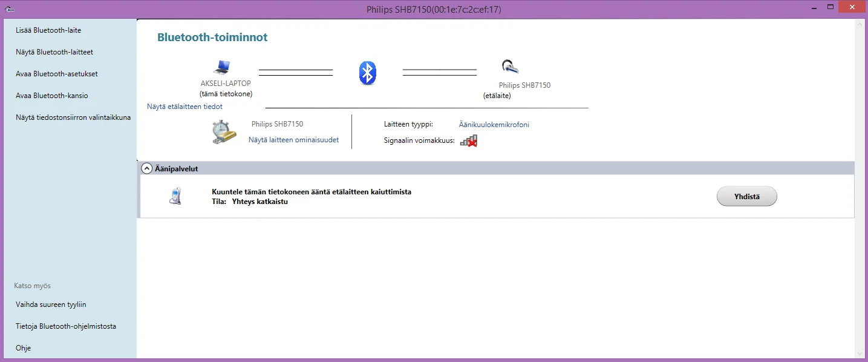The height and width of the screenshot is (362, 868).
Task: Select Lisää Bluetooth-laite in sidebar
Action: 48,30
